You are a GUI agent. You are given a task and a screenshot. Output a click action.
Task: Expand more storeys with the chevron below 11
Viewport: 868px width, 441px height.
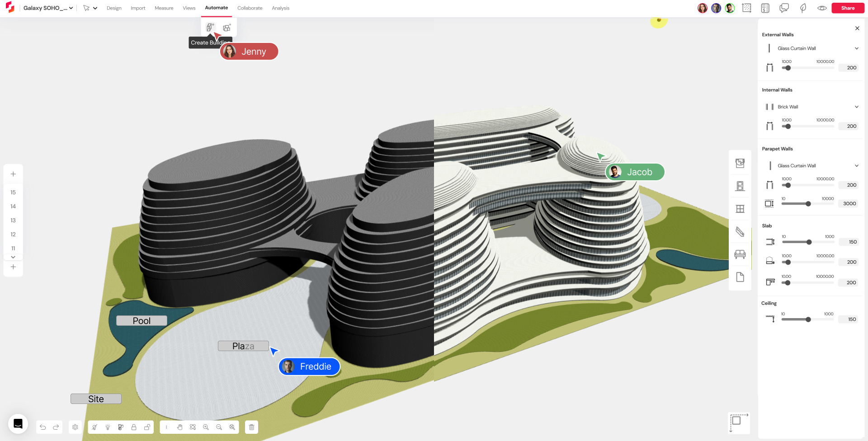tap(13, 257)
